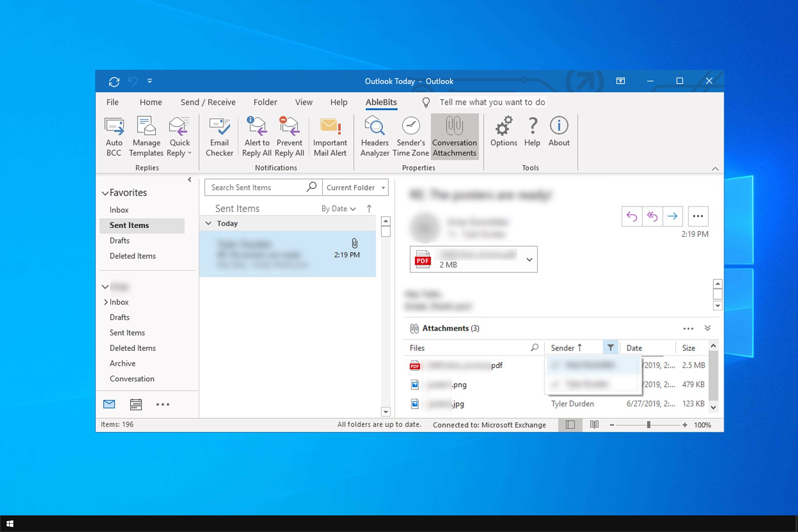Reverse sort order arrow in Sent Items
Viewport: 798px width, 532px height.
(x=369, y=209)
